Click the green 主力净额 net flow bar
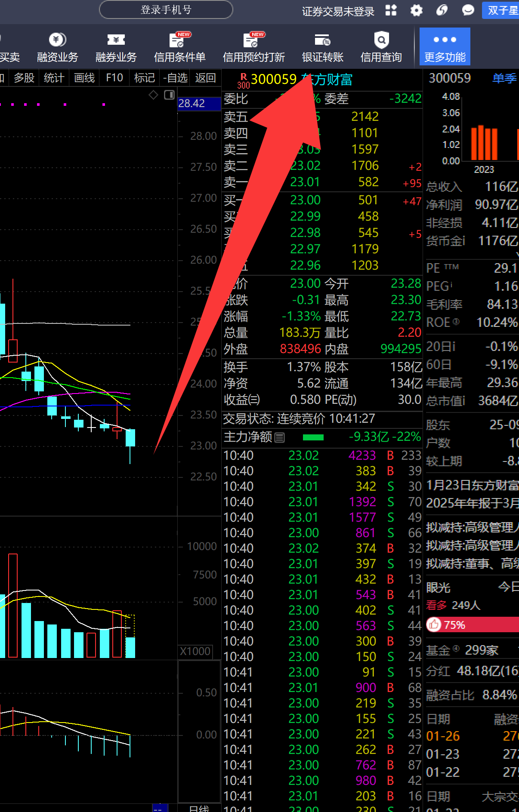 point(313,438)
